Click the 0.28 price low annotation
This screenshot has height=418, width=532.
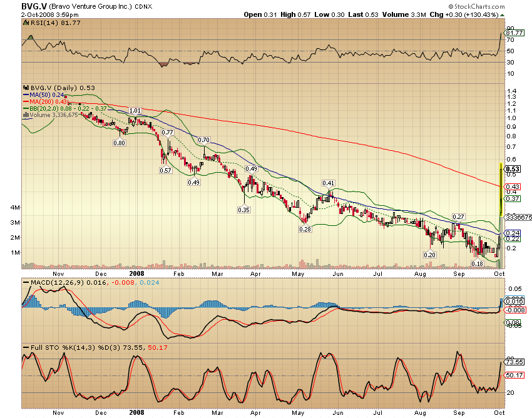click(x=305, y=229)
